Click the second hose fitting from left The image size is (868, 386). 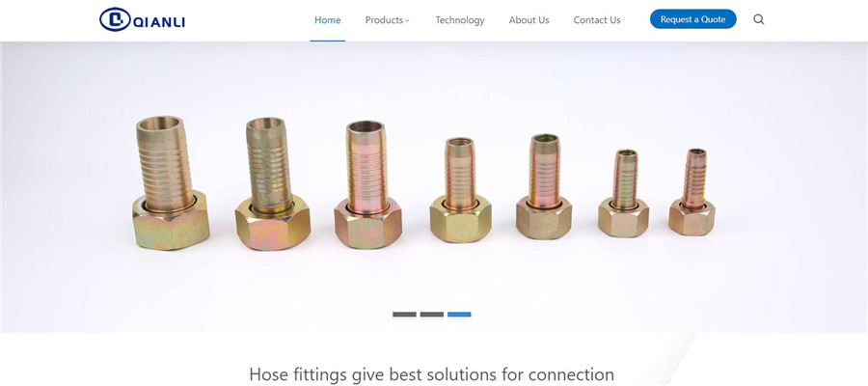point(272,184)
